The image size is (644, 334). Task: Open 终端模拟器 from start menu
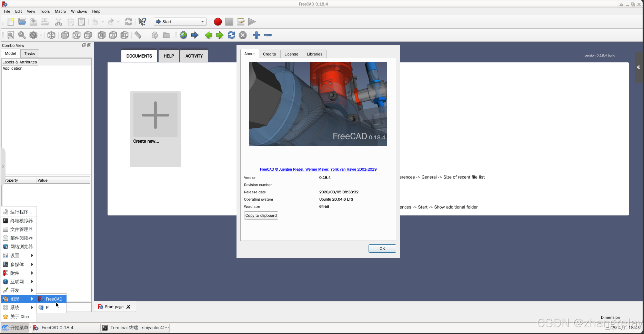coord(19,221)
